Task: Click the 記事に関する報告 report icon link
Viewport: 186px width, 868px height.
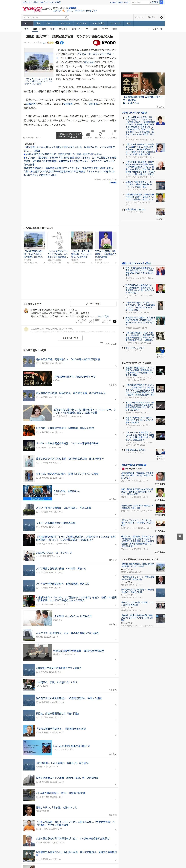Action: [32, 137]
